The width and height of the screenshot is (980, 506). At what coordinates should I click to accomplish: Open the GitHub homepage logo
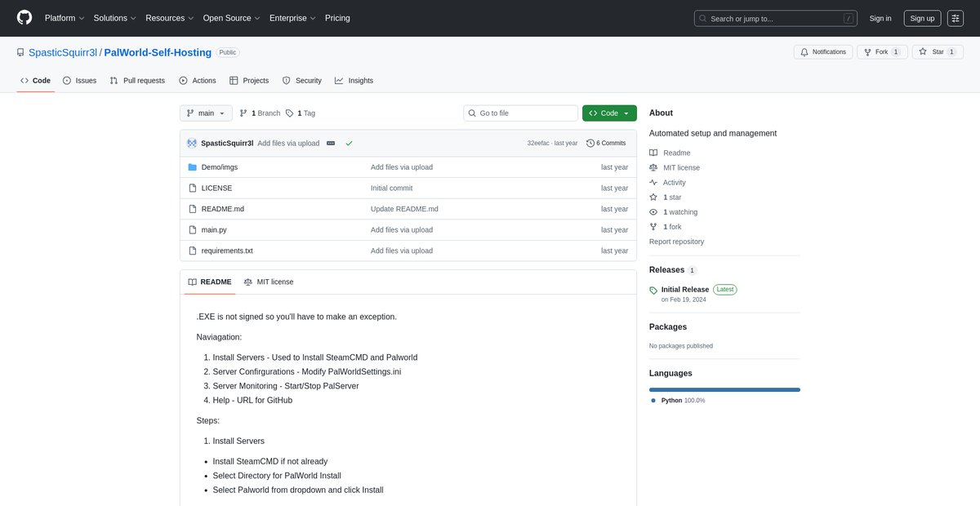click(x=24, y=18)
